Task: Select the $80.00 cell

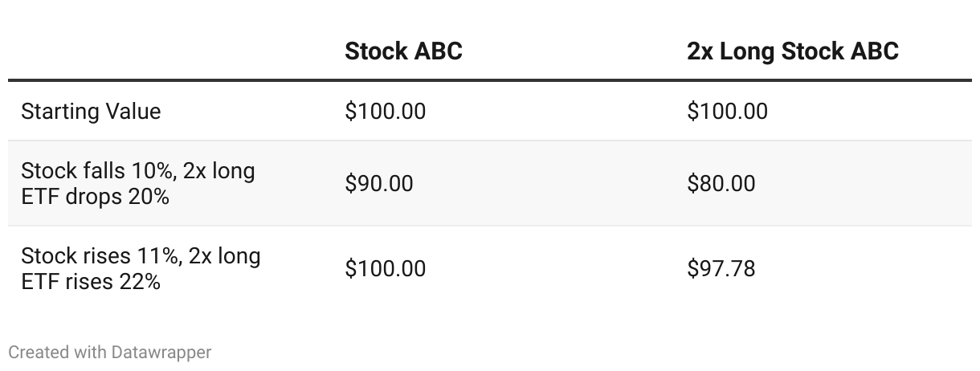Action: (721, 184)
